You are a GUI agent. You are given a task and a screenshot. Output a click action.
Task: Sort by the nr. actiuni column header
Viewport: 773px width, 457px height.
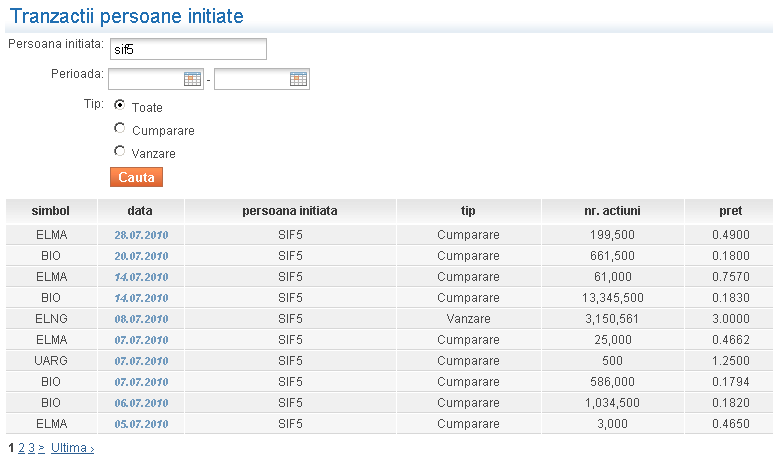tap(612, 211)
